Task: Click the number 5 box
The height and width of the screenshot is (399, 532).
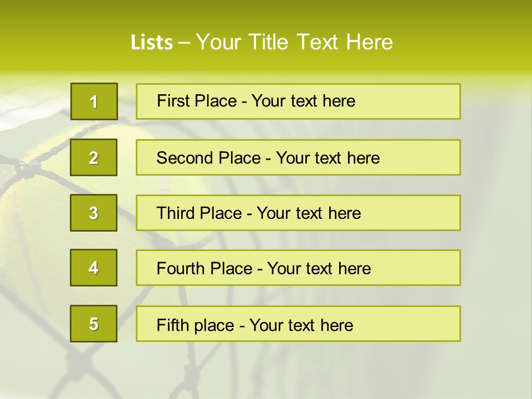Action: point(94,324)
